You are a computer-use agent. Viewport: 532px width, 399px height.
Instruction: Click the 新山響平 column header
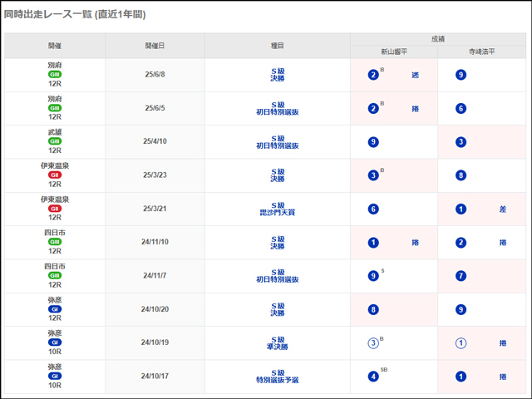[394, 52]
